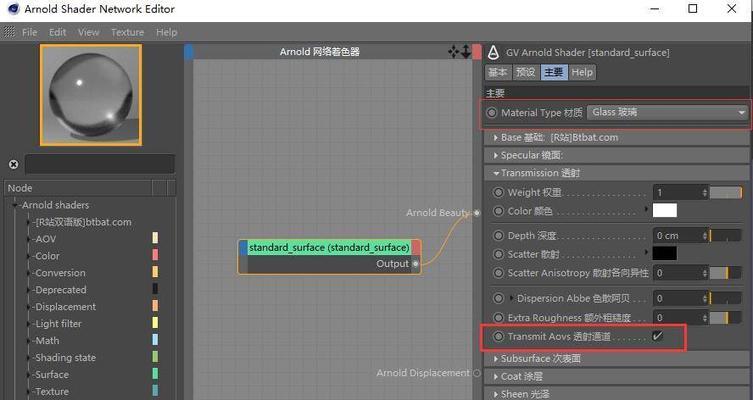This screenshot has width=753, height=400.
Task: Toggle the Transmit Aovs checkbox
Action: (657, 336)
